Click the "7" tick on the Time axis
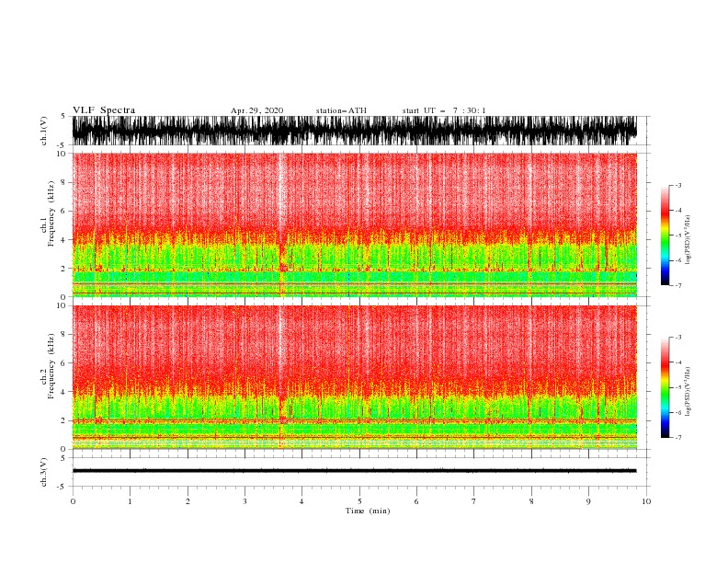This screenshot has height=563, width=728. point(474,501)
